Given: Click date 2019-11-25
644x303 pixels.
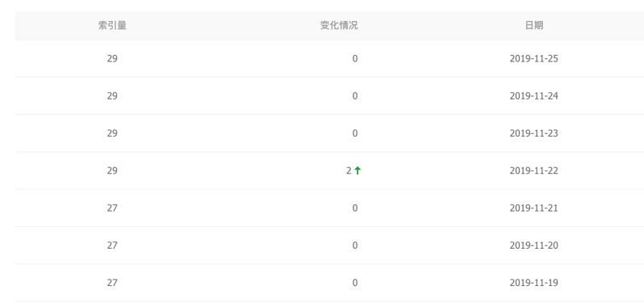Looking at the screenshot, I should pos(534,58).
